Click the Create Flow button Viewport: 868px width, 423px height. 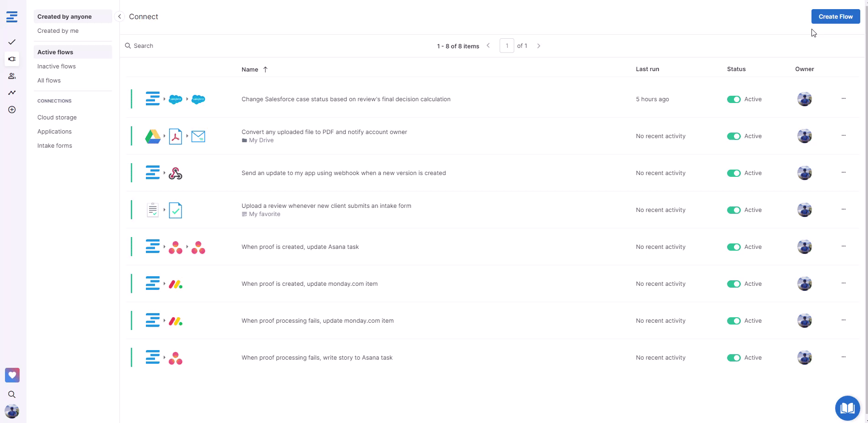tap(835, 16)
